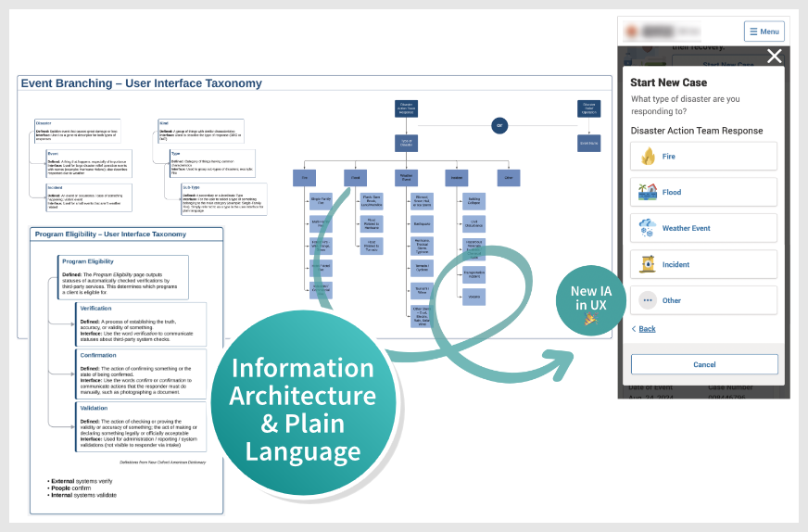Go back using the Back link

point(647,329)
